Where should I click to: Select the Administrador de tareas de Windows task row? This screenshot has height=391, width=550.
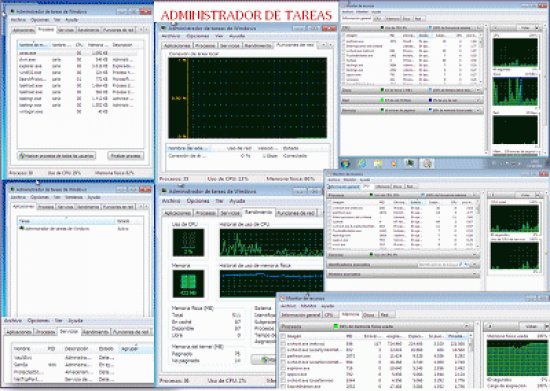tap(80, 228)
